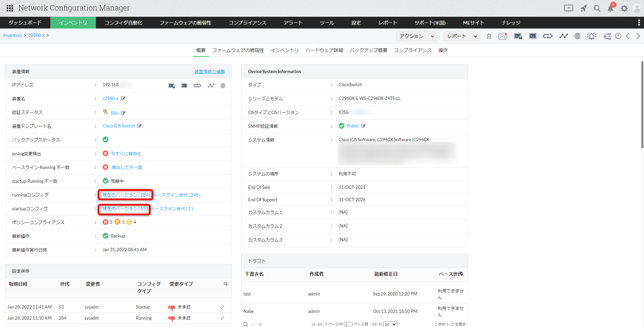Click the edit pencil next to SSH
The height and width of the screenshot is (327, 644).
[x=123, y=113]
